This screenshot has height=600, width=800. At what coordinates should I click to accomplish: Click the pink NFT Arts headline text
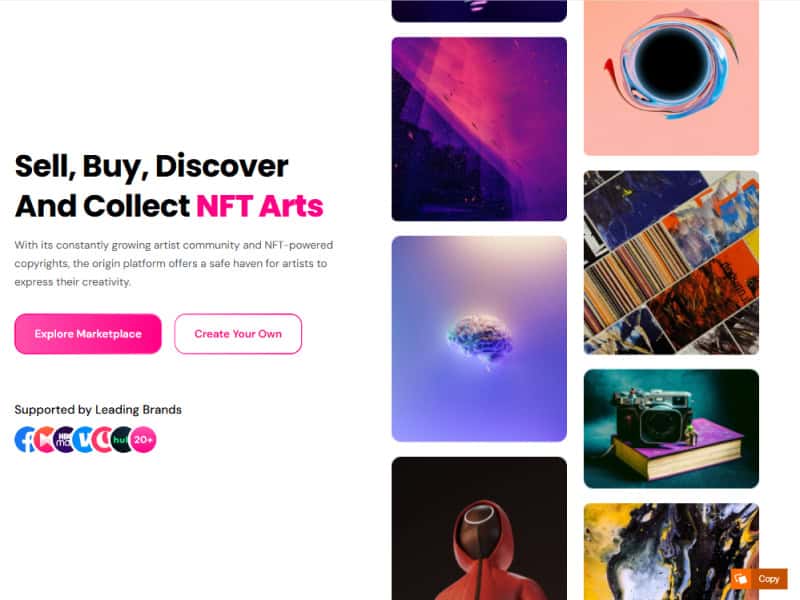click(x=260, y=206)
